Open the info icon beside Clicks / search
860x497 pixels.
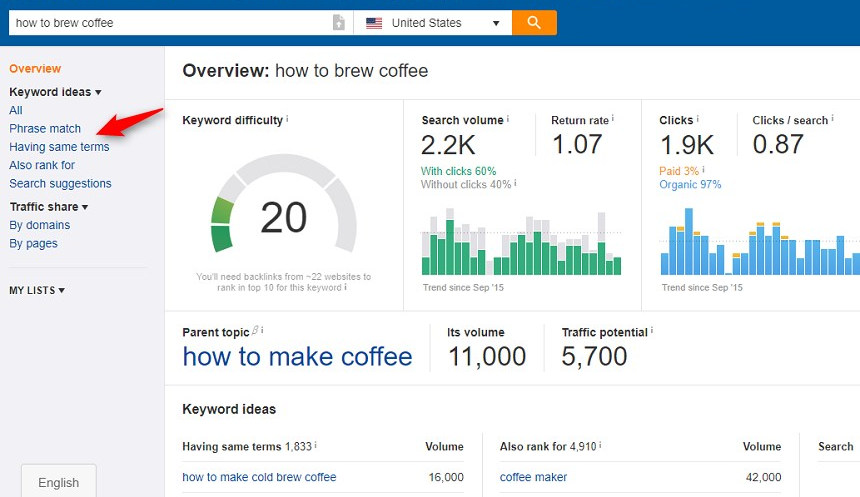pyautogui.click(x=832, y=118)
